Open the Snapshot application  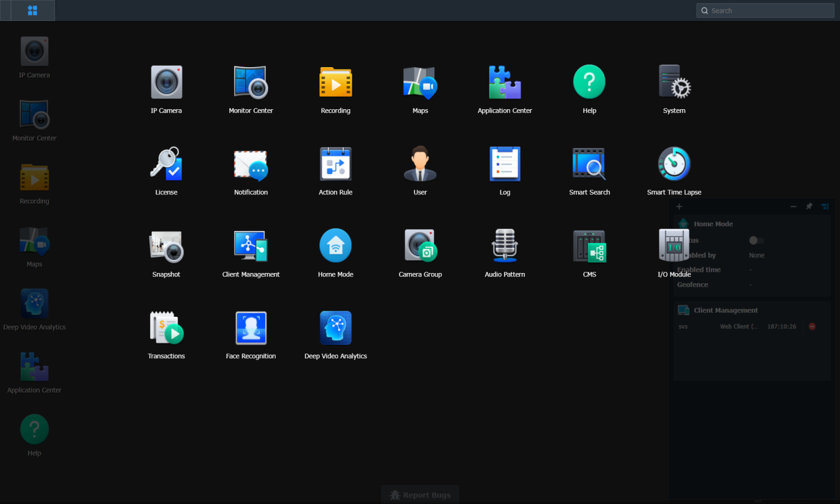click(166, 245)
